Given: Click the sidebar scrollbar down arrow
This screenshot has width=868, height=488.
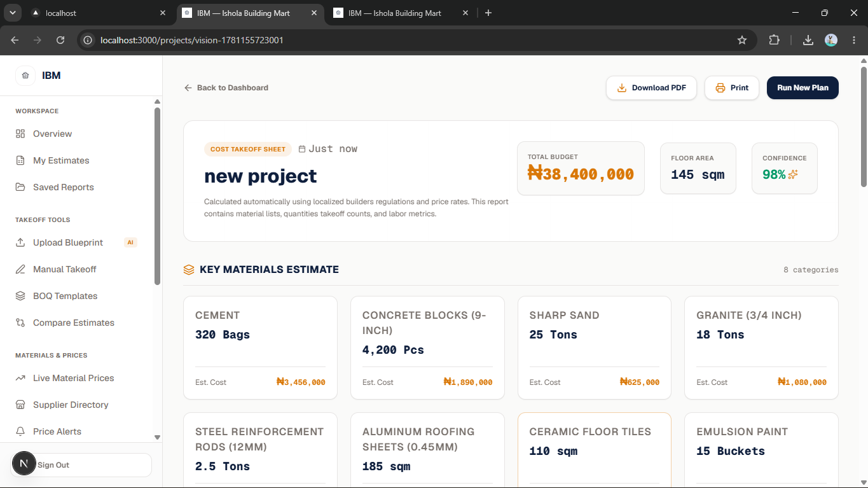Looking at the screenshot, I should [157, 437].
